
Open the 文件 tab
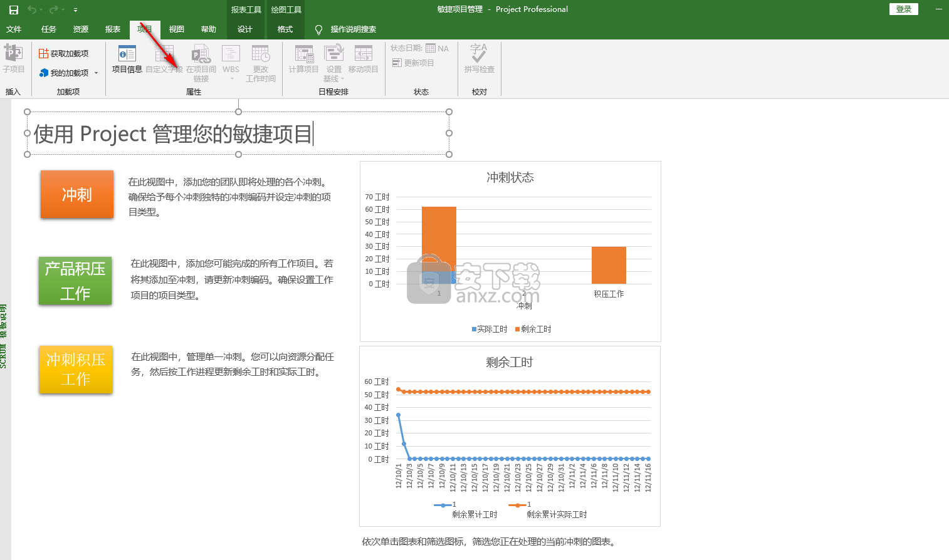[x=14, y=29]
